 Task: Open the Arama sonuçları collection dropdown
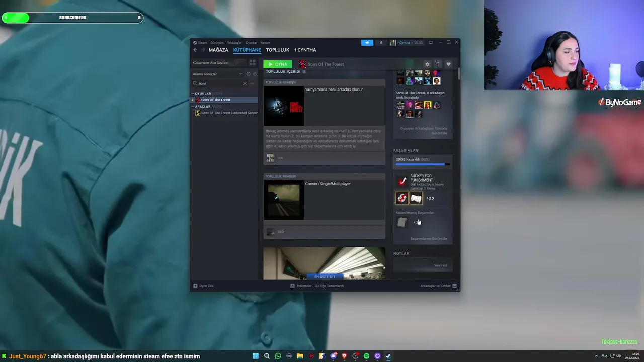218,74
